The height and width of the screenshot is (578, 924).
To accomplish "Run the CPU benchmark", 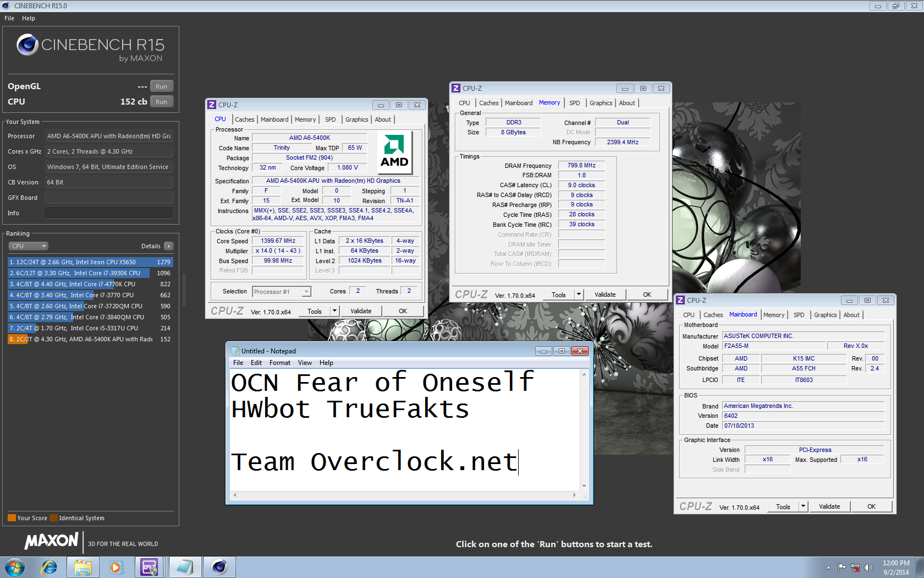I will [161, 102].
